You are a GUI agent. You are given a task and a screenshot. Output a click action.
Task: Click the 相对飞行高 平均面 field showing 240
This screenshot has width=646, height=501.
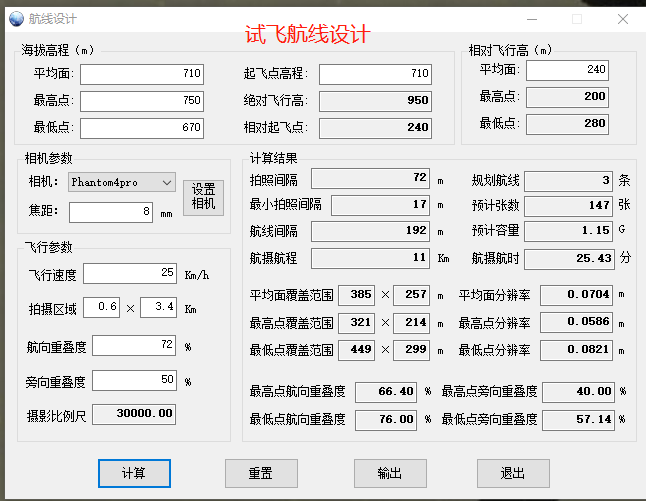(567, 70)
